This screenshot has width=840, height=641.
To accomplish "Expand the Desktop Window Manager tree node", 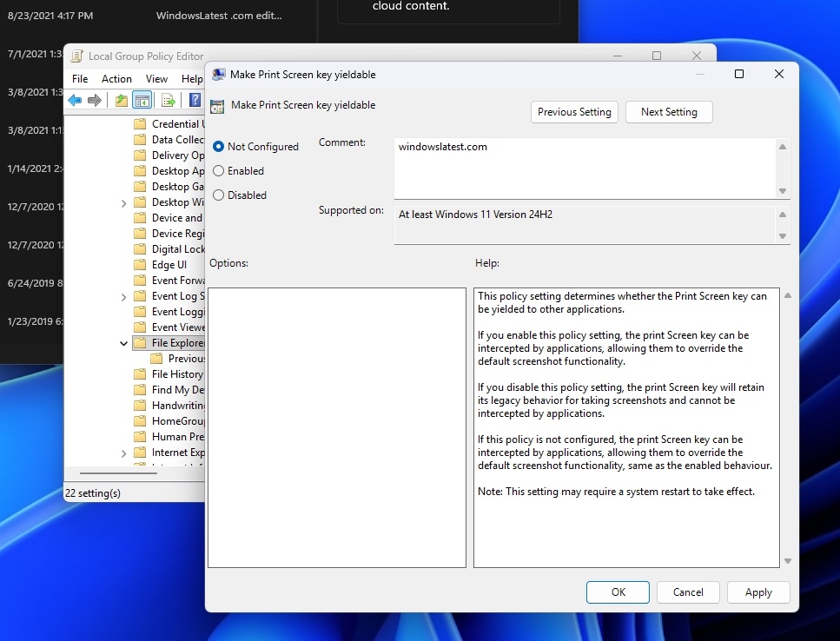I will tap(123, 202).
